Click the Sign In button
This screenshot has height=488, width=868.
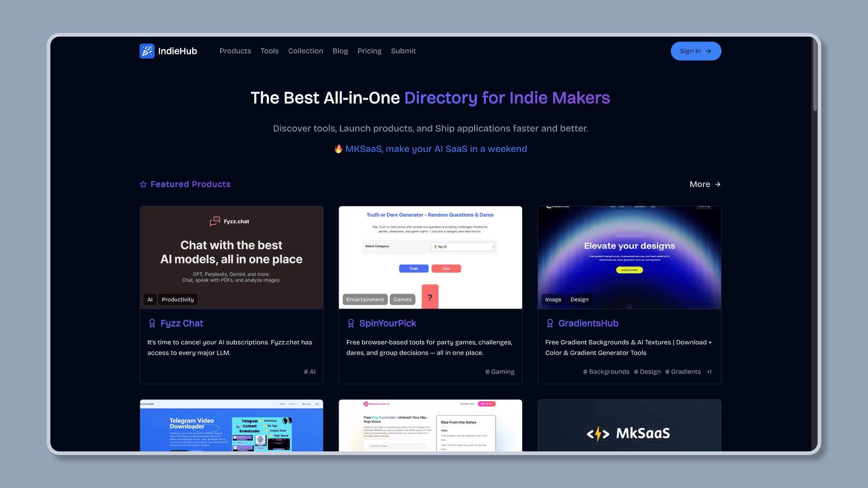[x=696, y=51]
